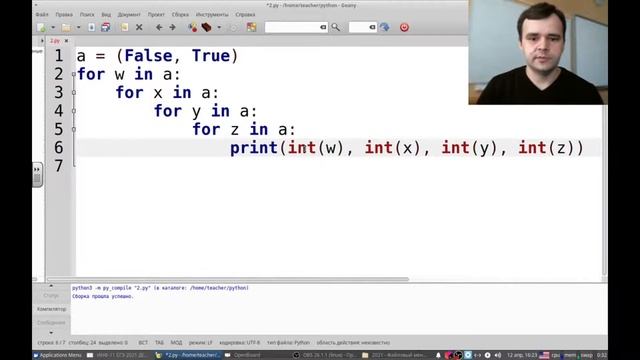This screenshot has height=360, width=640.
Task: Click the Сборка прошла успешно message
Action: tap(103, 296)
